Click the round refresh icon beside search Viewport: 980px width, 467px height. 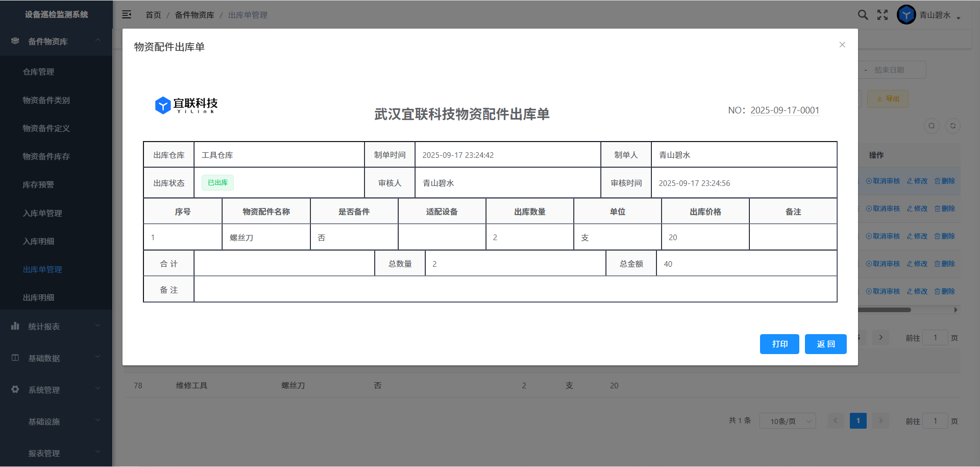pyautogui.click(x=952, y=126)
